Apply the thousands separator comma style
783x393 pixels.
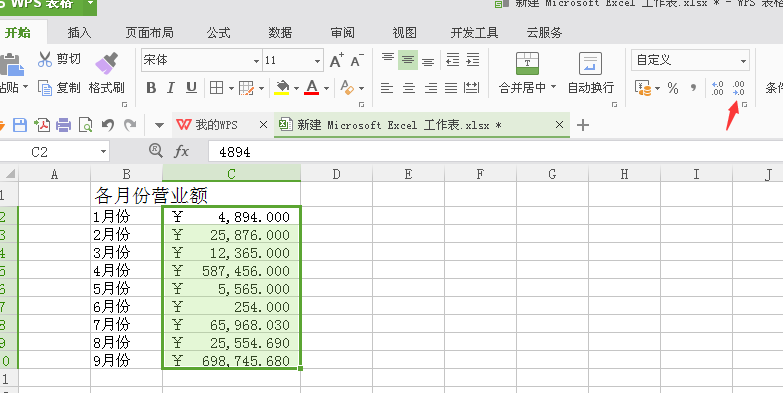pos(693,88)
